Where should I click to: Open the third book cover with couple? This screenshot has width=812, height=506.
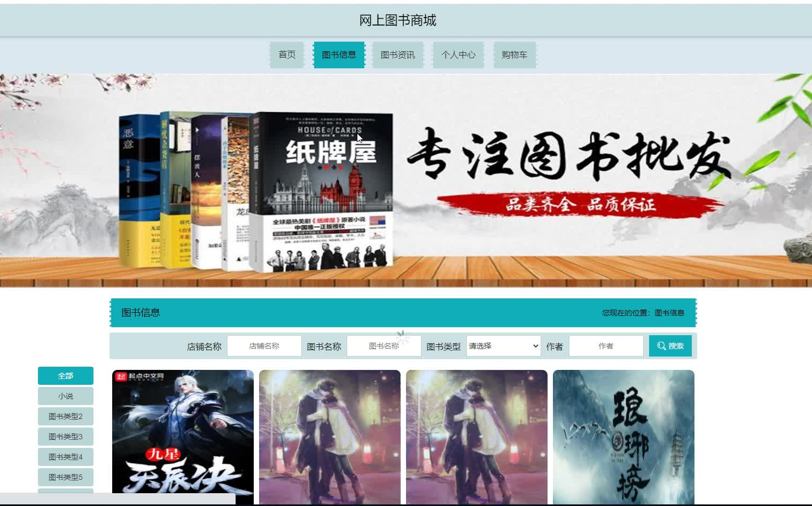(x=477, y=437)
